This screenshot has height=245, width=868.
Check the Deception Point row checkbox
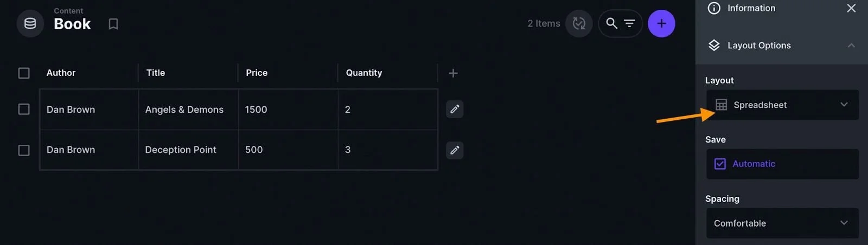[24, 150]
